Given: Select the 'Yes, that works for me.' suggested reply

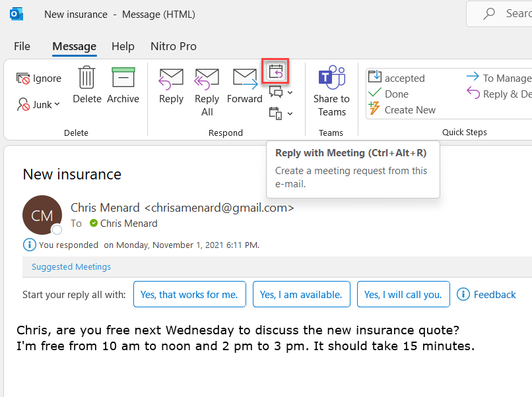Looking at the screenshot, I should pos(189,294).
